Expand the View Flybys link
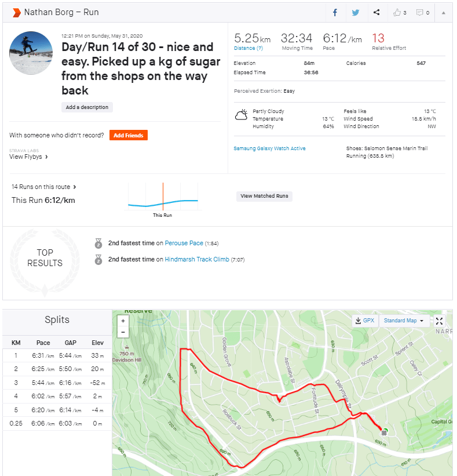This screenshot has width=457, height=476. click(28, 157)
